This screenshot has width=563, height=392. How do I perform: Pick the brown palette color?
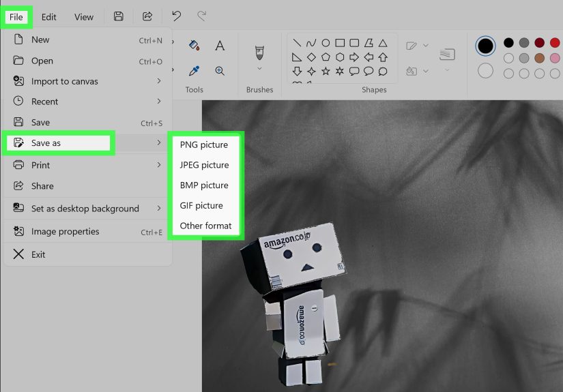[539, 58]
